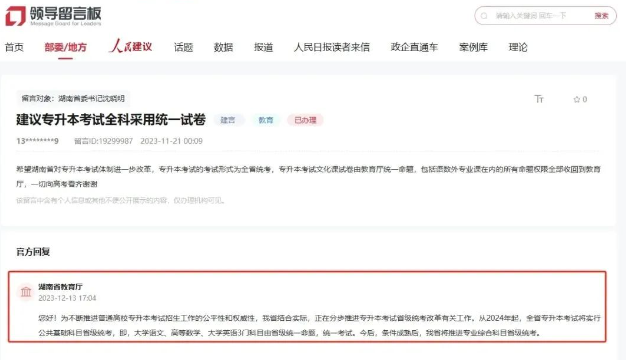Open the 政企直通车 menu item
Screen dimensions: 626x360
pos(414,47)
